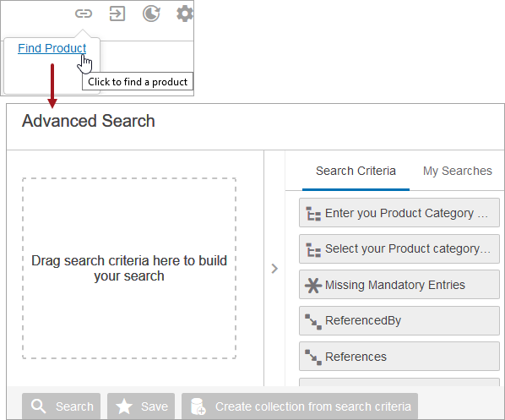Screen dimensions: 505x420
Task: Click the chain link icon in toolbar
Action: pyautogui.click(x=84, y=14)
